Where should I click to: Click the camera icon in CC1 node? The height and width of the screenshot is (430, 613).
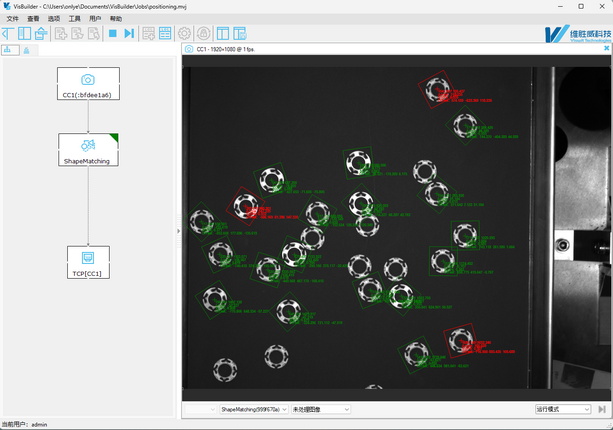88,80
